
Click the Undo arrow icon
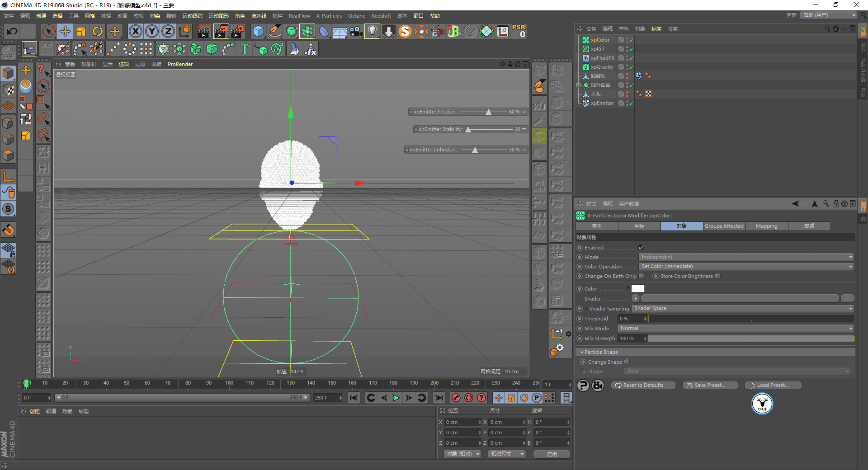[x=12, y=31]
